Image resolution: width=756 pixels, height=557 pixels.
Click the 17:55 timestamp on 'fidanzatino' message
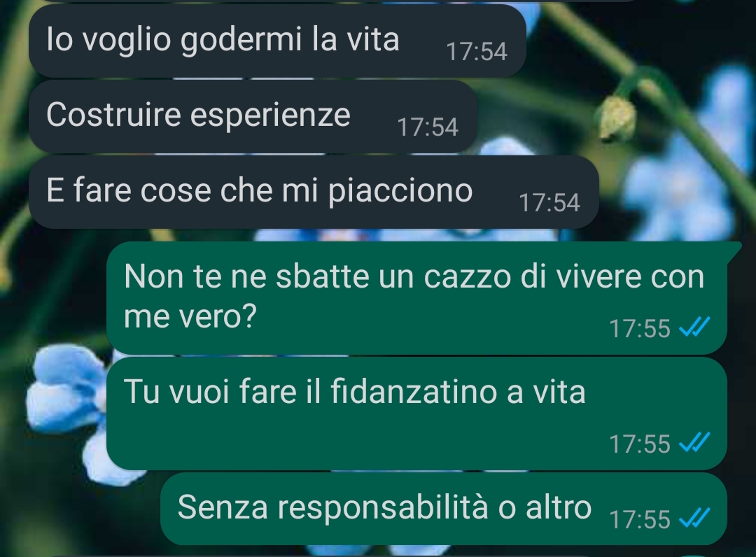640,444
